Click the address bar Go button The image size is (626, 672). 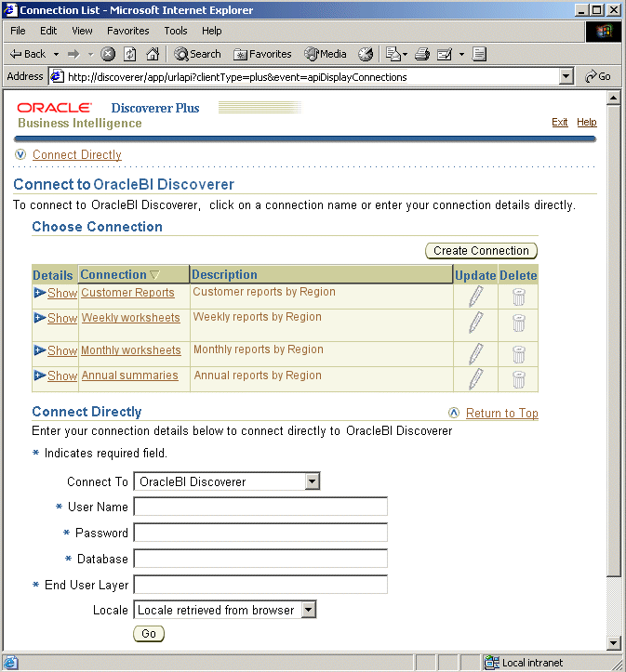[x=598, y=77]
